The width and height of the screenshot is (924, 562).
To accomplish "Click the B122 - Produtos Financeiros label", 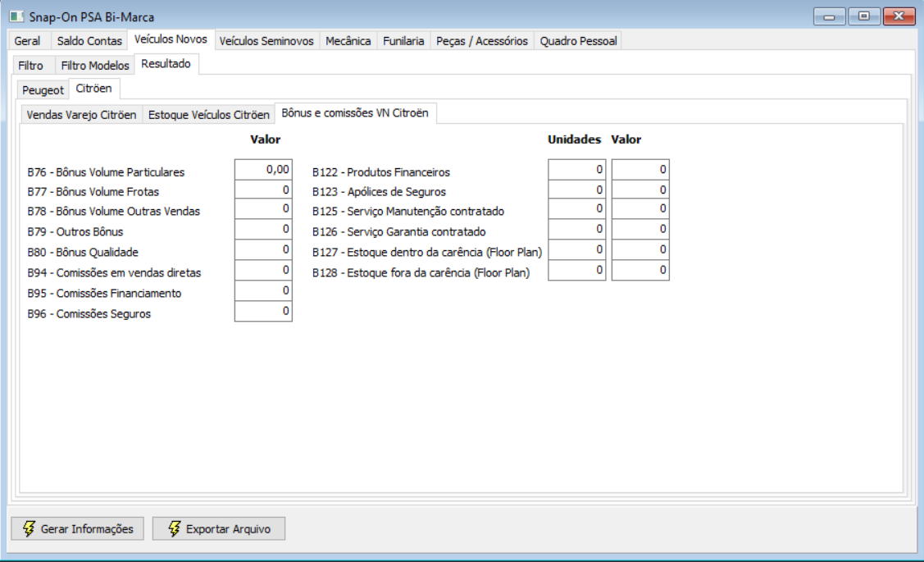I will [x=381, y=172].
